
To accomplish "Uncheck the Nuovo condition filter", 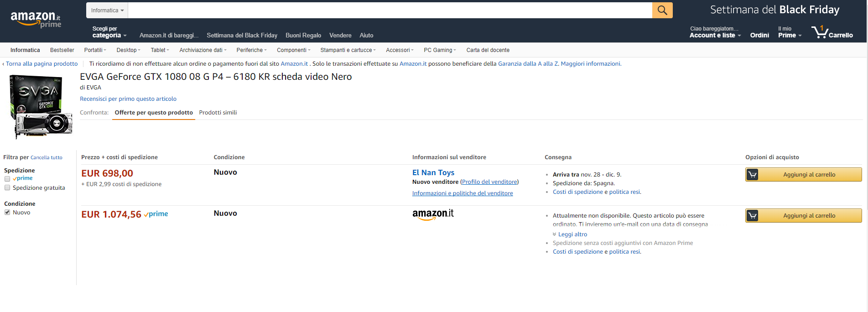I will 7,212.
